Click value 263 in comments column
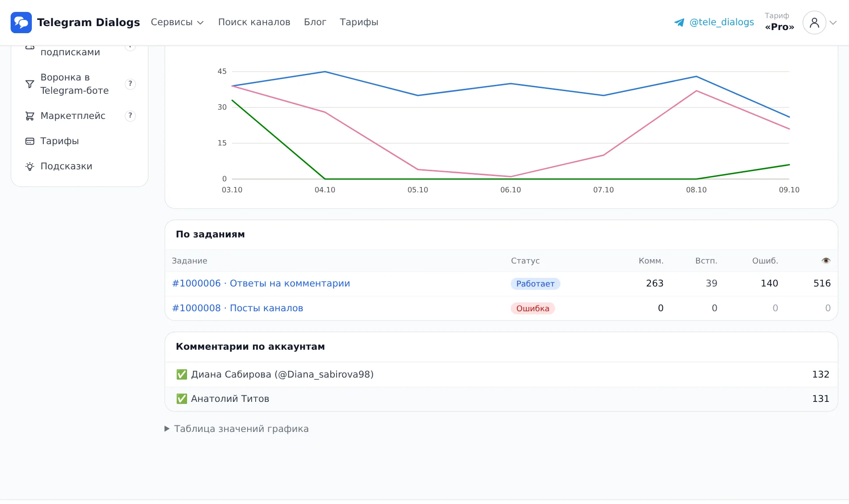This screenshot has height=504, width=849. 655,283
